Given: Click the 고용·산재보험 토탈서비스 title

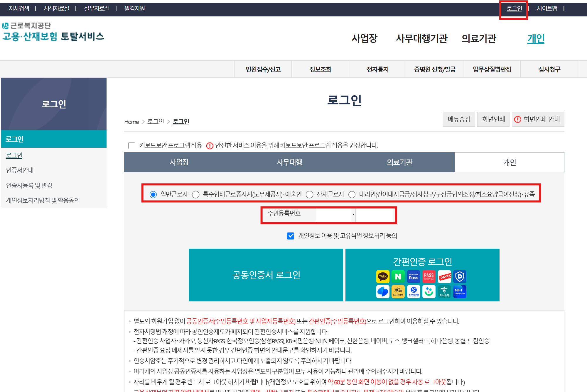Looking at the screenshot, I should [53, 36].
